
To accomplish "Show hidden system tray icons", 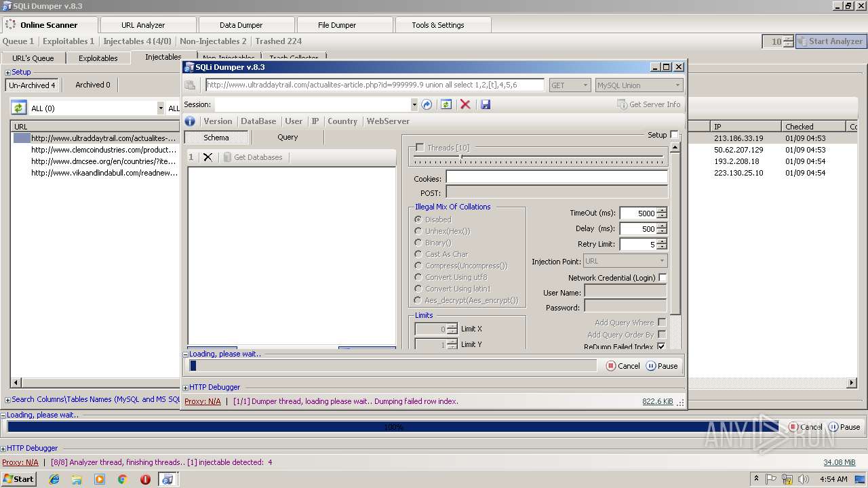I will [x=756, y=479].
